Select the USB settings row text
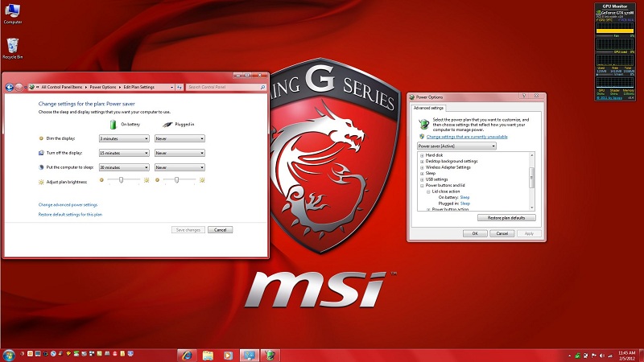Image resolution: width=644 pixels, height=362 pixels. click(436, 179)
